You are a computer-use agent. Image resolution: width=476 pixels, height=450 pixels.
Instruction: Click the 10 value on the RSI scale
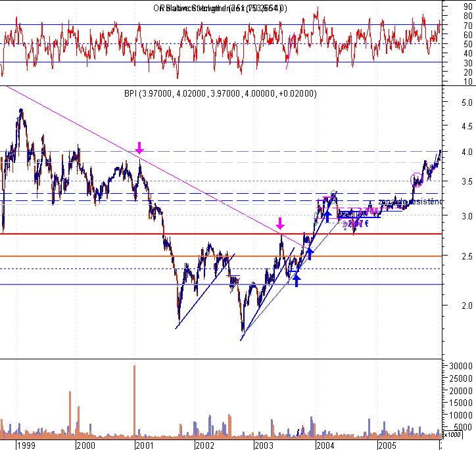point(468,81)
